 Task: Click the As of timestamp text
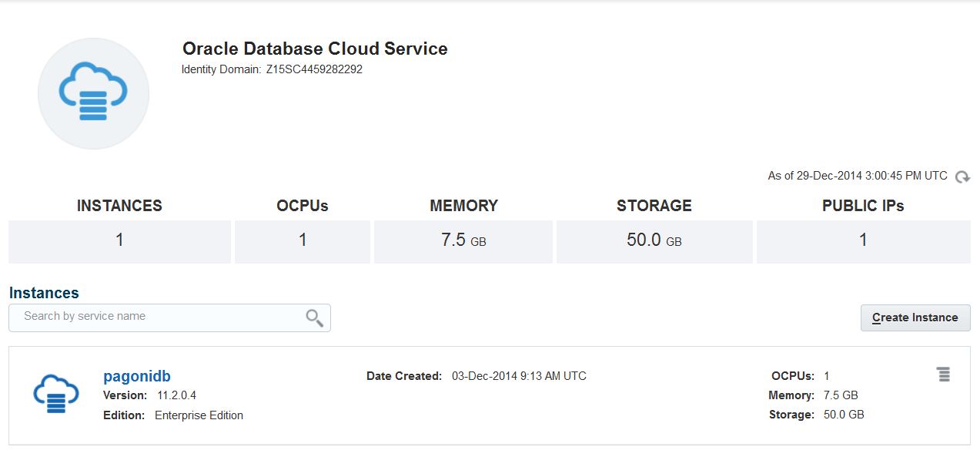click(x=858, y=176)
